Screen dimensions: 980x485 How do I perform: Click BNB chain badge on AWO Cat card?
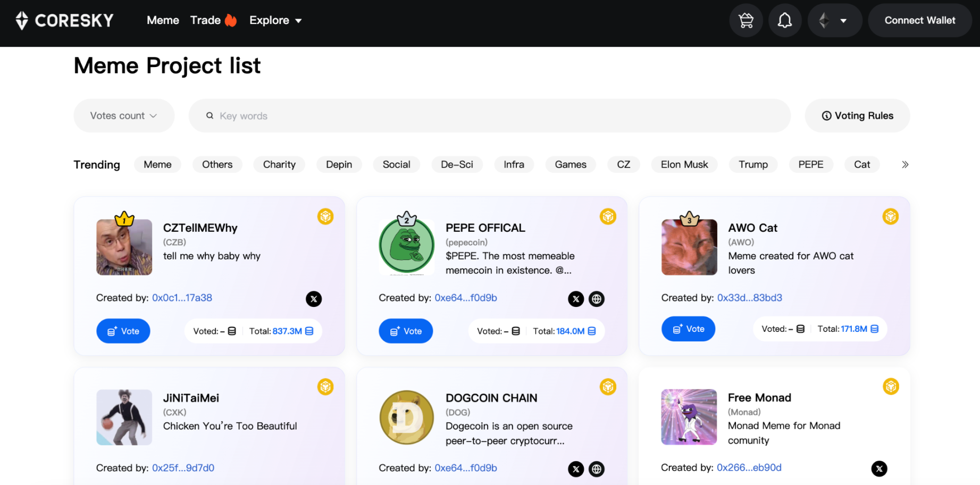tap(890, 216)
